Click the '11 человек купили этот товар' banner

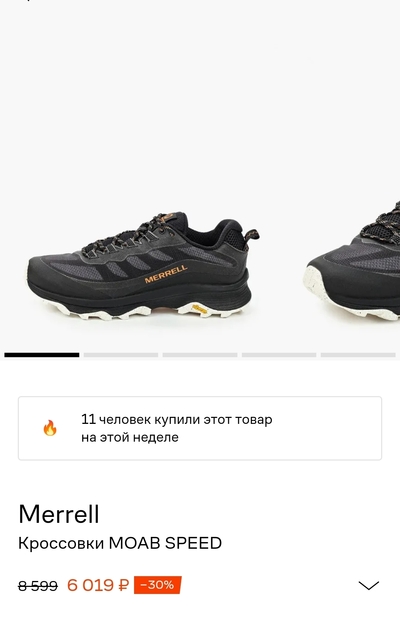[x=200, y=428]
